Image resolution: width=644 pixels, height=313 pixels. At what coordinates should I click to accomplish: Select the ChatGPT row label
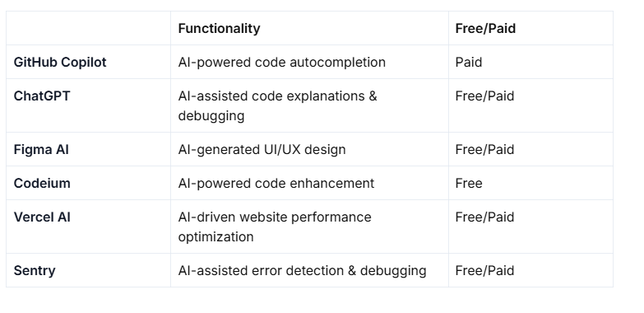click(42, 96)
